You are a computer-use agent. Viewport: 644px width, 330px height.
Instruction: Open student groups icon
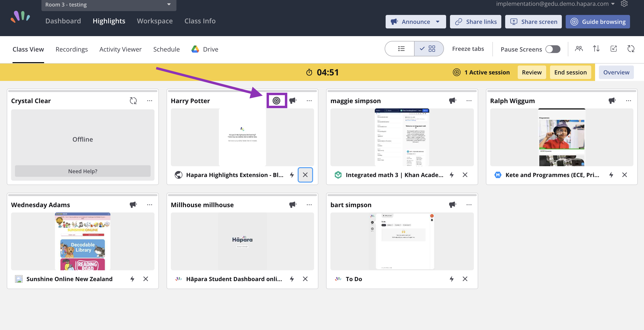[579, 49]
